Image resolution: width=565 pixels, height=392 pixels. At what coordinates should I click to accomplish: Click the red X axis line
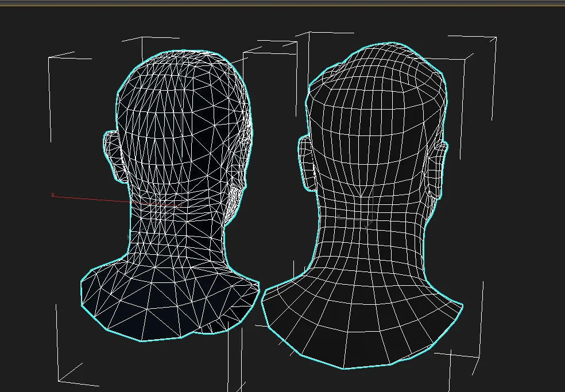tap(98, 199)
